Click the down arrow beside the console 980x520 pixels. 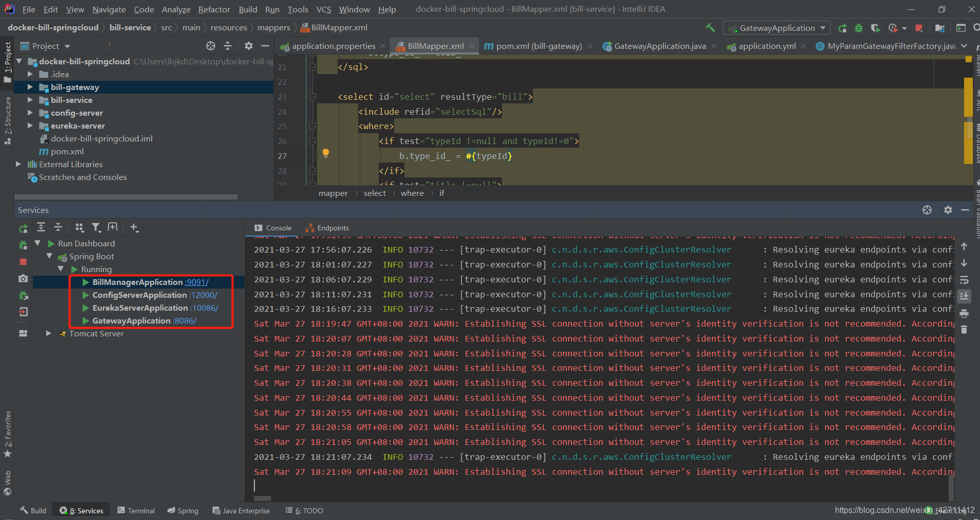(964, 263)
